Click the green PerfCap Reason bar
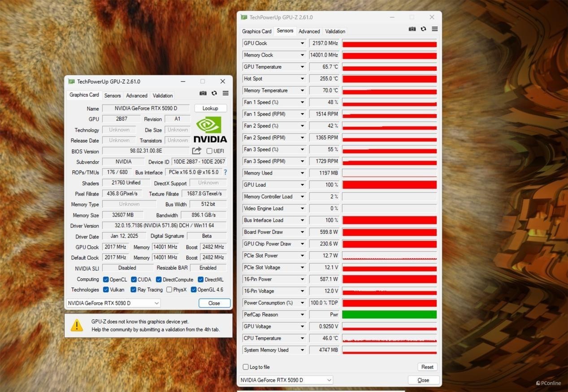The width and height of the screenshot is (568, 392). (389, 314)
